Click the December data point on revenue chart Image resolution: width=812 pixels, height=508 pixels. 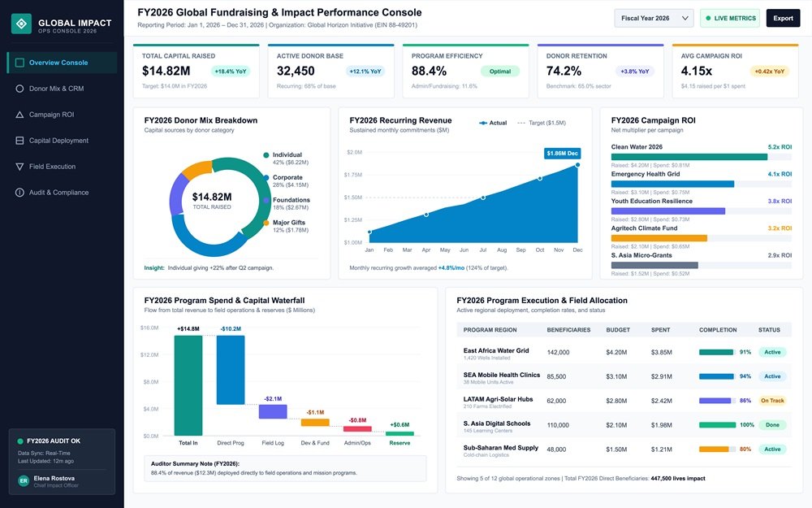[x=577, y=165]
